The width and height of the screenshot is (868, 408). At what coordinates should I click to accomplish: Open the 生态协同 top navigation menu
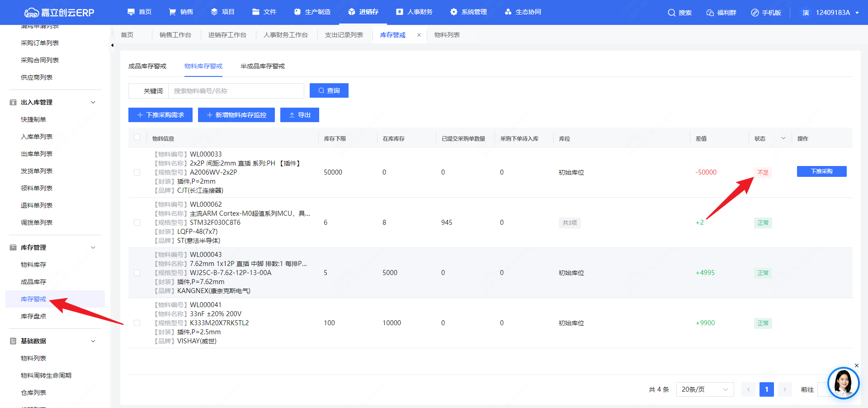(x=523, y=12)
